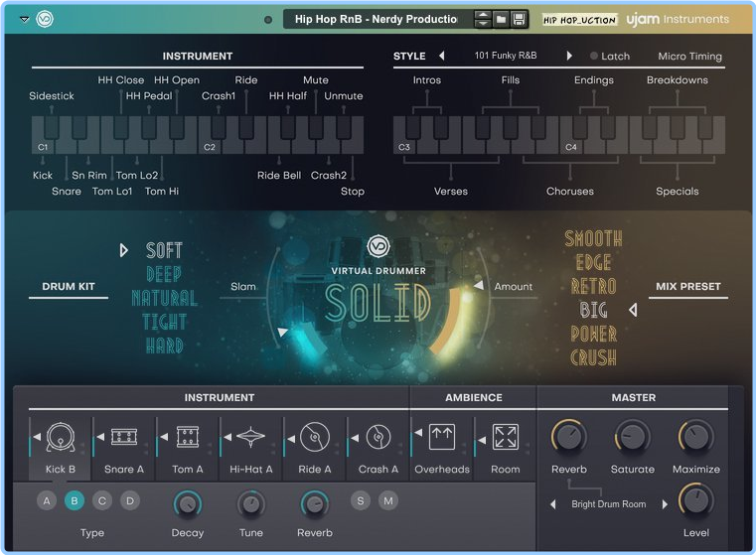Save preset with the floppy disk icon
The height and width of the screenshot is (555, 756).
coord(519,19)
